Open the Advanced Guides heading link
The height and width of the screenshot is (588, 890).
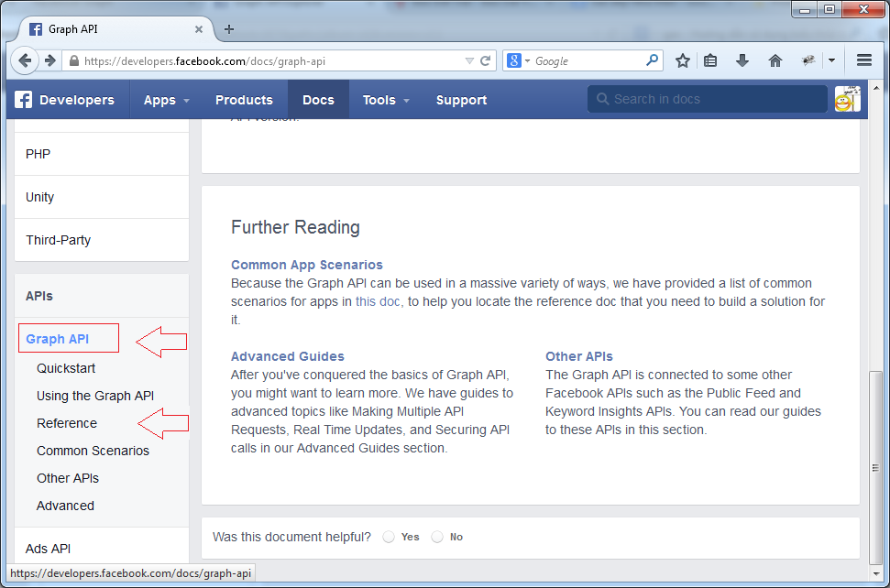(288, 356)
